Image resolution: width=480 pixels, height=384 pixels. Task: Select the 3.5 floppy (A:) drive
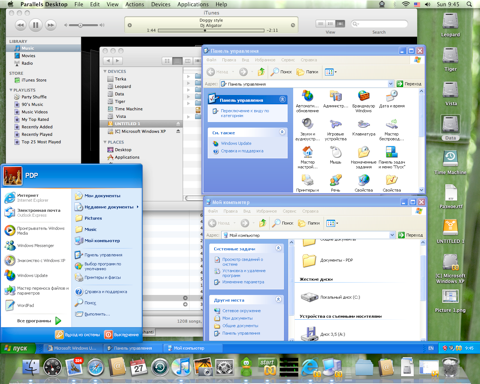[323, 334]
